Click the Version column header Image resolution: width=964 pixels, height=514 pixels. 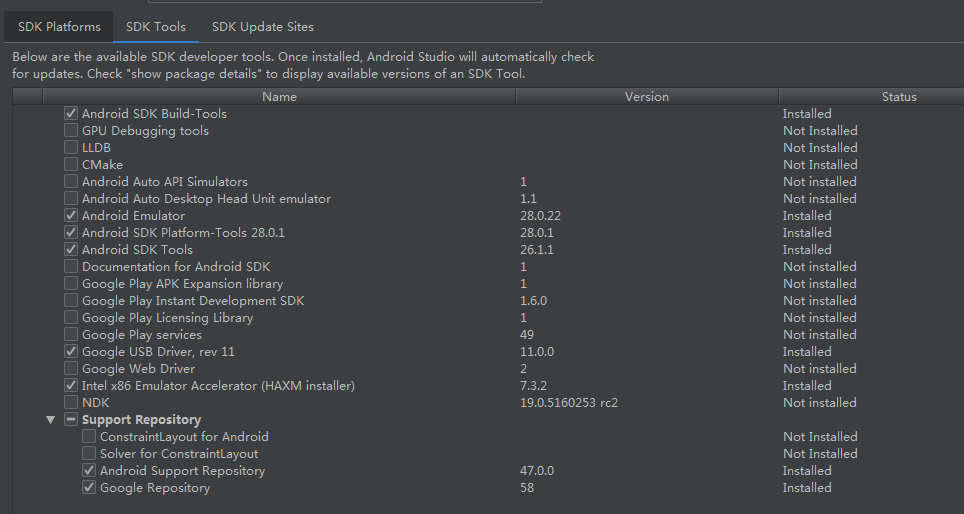pos(646,97)
